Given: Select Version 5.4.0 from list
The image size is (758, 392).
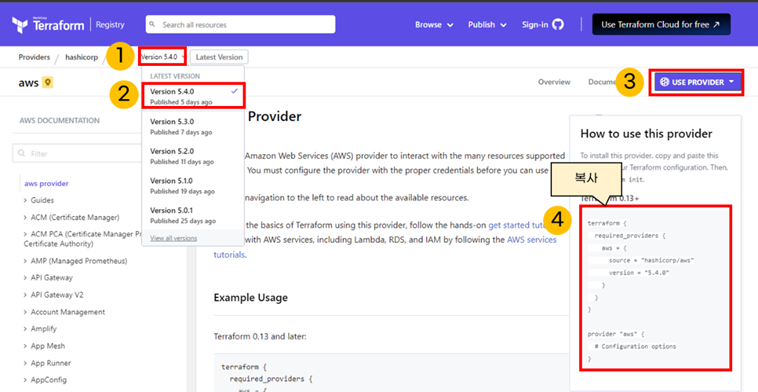Looking at the screenshot, I should click(x=193, y=96).
